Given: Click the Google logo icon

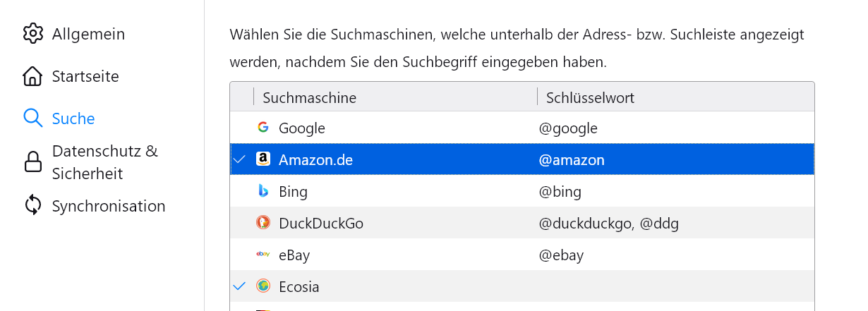Looking at the screenshot, I should click(263, 128).
